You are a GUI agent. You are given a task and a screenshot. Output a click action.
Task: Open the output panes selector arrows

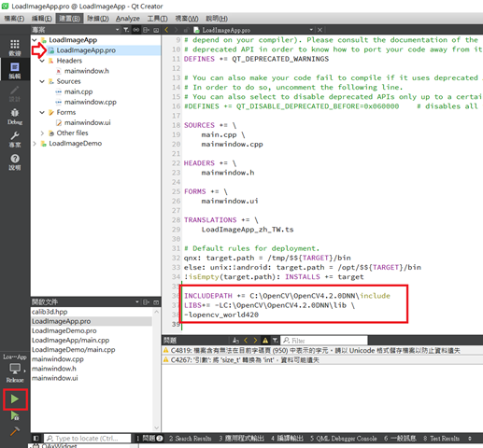pos(470,439)
